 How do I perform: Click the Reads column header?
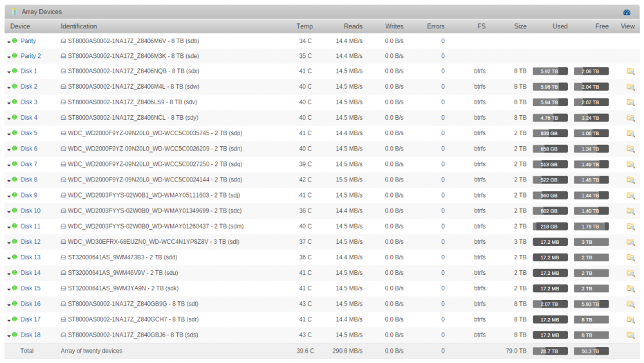point(353,26)
